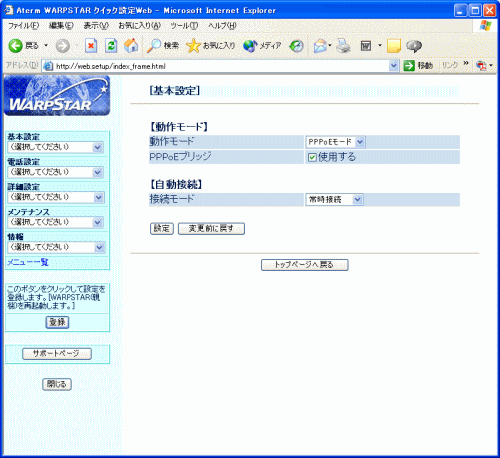Open the 接続モード 常時接続 dropdown

(334, 200)
